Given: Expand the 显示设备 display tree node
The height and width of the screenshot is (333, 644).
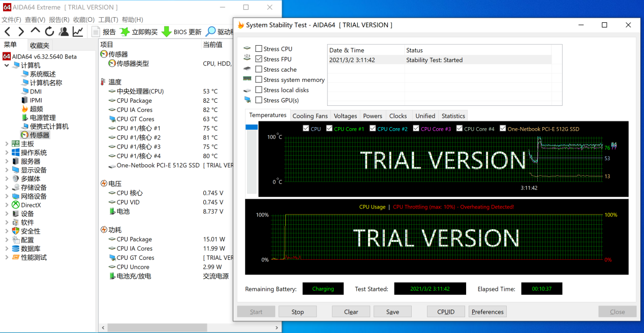Looking at the screenshot, I should click(x=7, y=170).
